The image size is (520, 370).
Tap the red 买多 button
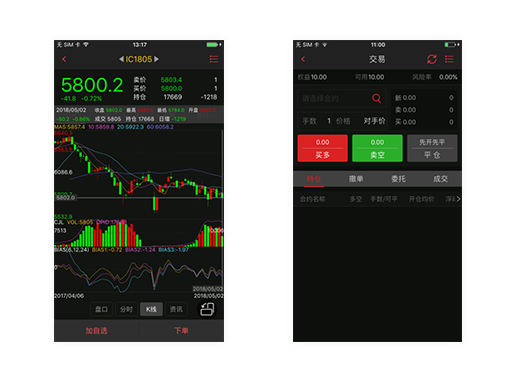322,148
